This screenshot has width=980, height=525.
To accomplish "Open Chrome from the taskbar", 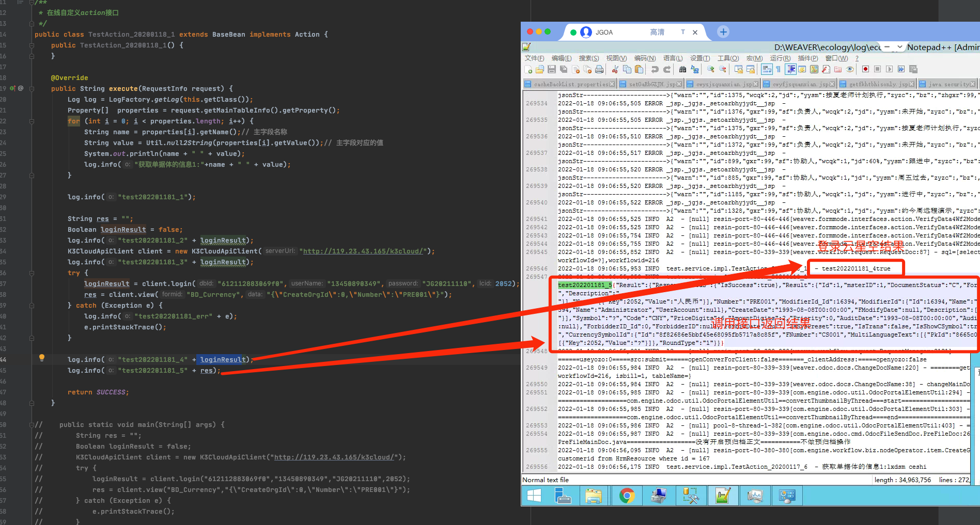I will [x=627, y=496].
